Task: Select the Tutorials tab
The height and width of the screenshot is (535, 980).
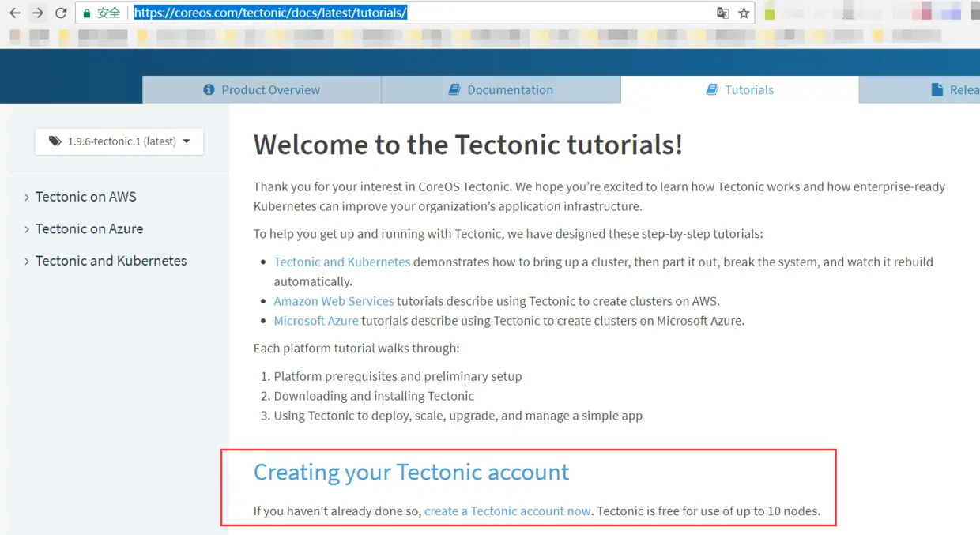Action: pyautogui.click(x=740, y=90)
